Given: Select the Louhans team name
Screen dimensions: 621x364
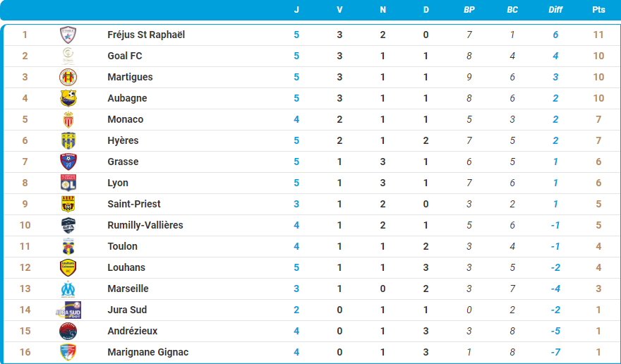Looking at the screenshot, I should pos(126,267).
